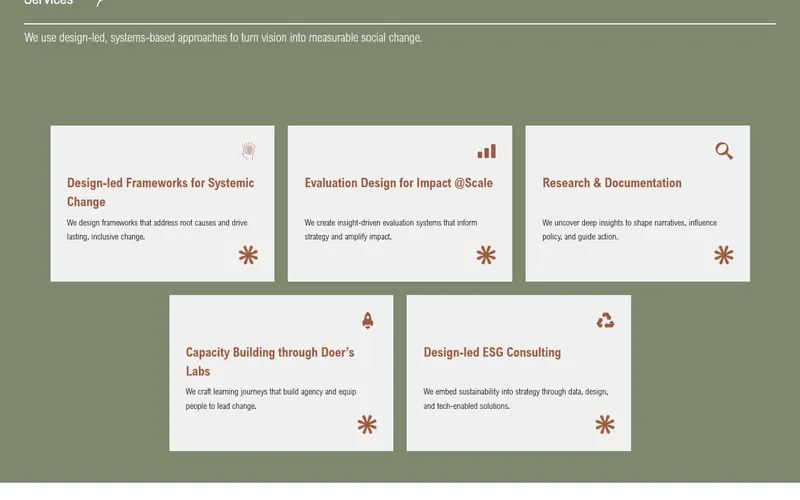The image size is (800, 500).
Task: Click the asterisk on Design-led Frameworks card
Action: 248,255
